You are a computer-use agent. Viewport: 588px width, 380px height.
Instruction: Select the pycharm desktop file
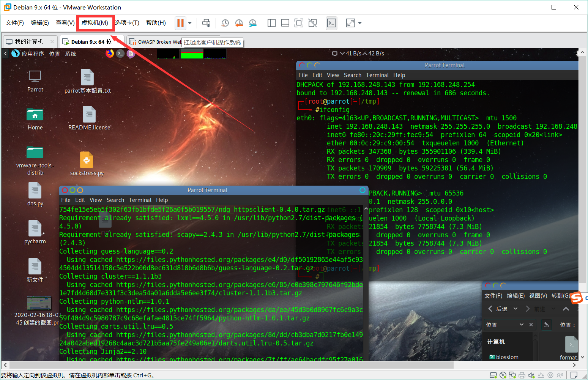(35, 232)
